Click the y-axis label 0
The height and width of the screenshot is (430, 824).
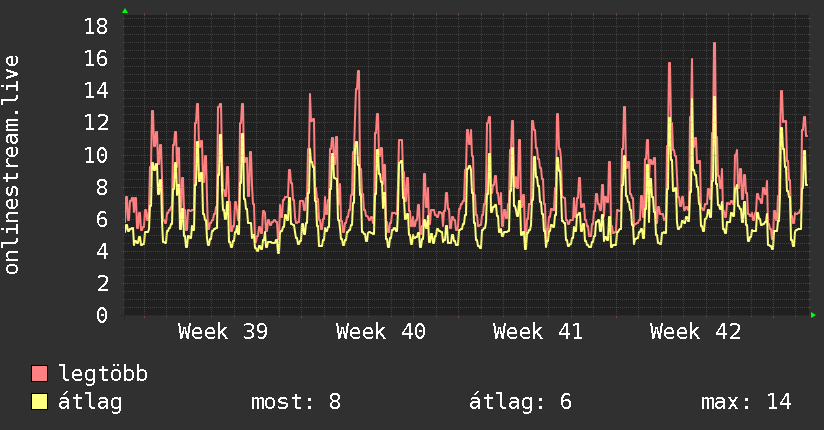(102, 315)
